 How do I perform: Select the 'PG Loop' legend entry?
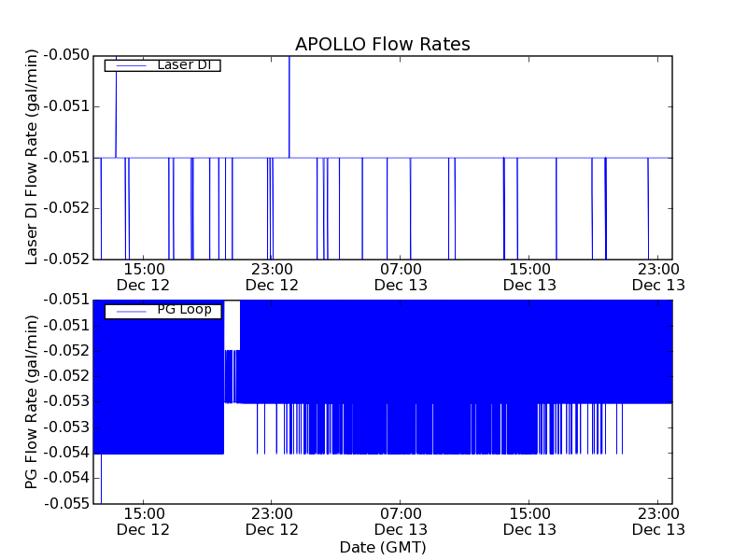coord(162,312)
